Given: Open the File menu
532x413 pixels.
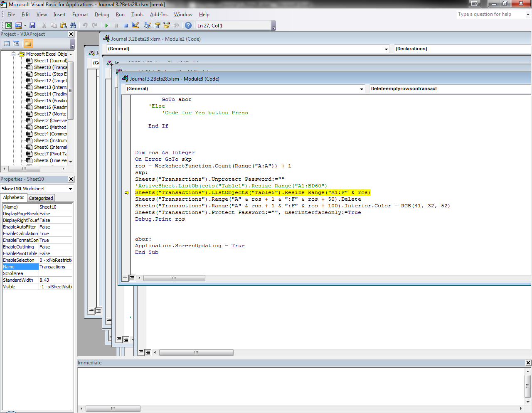Looking at the screenshot, I should pyautogui.click(x=11, y=15).
